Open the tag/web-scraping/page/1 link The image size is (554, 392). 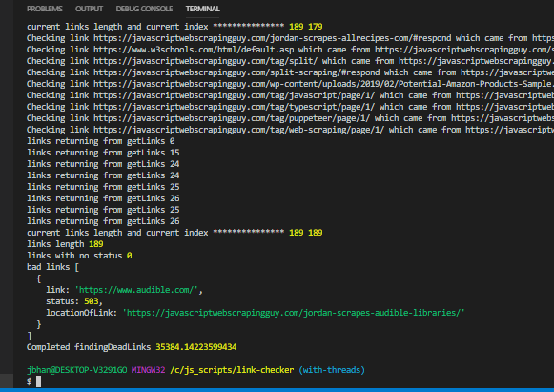coord(238,130)
